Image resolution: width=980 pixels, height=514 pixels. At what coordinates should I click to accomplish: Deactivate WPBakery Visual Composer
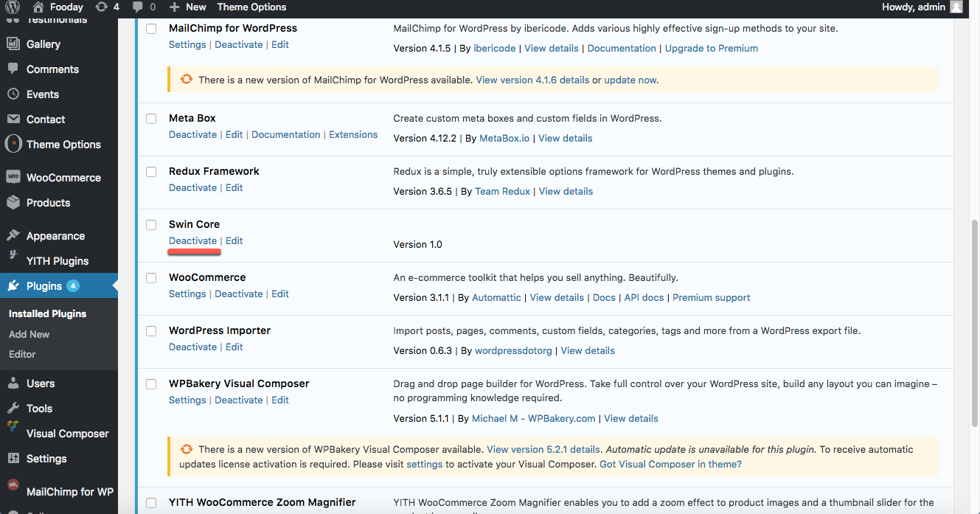[x=239, y=400]
